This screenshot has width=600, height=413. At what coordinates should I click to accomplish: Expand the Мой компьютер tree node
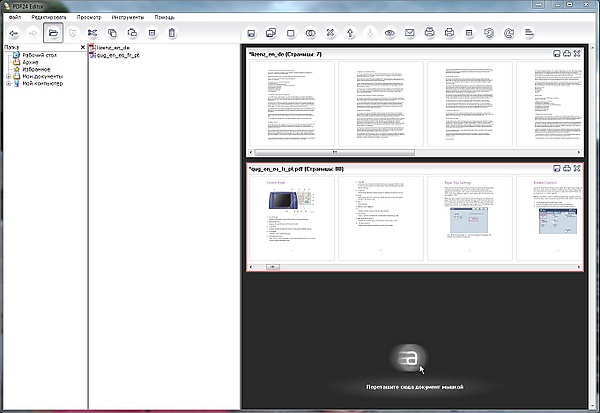(x=8, y=84)
